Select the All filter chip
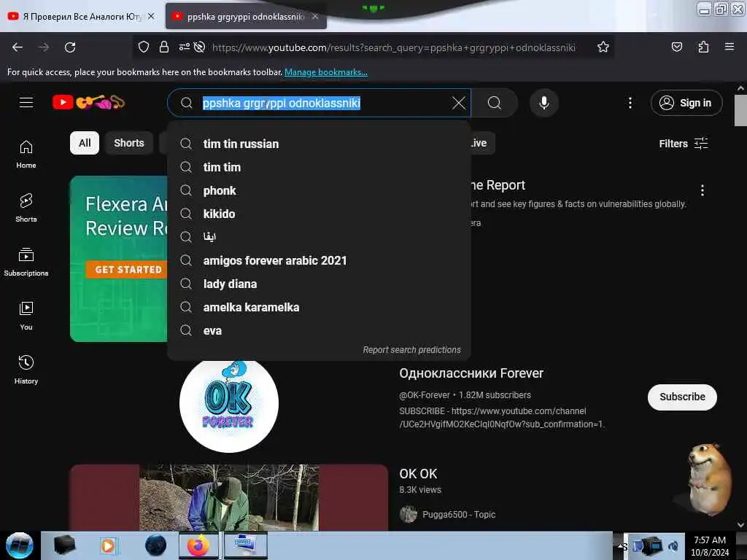Viewport: 747px width, 560px height. pos(85,143)
